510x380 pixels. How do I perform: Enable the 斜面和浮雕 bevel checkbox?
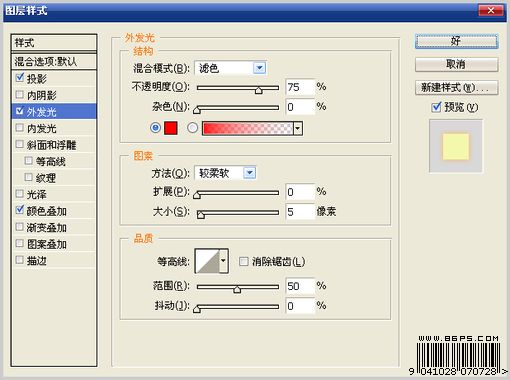(x=20, y=144)
